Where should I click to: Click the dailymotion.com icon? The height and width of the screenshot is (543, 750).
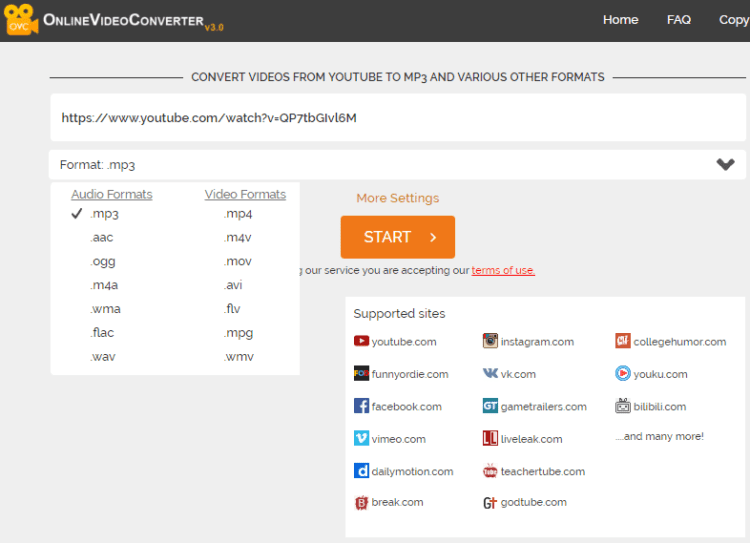point(361,471)
